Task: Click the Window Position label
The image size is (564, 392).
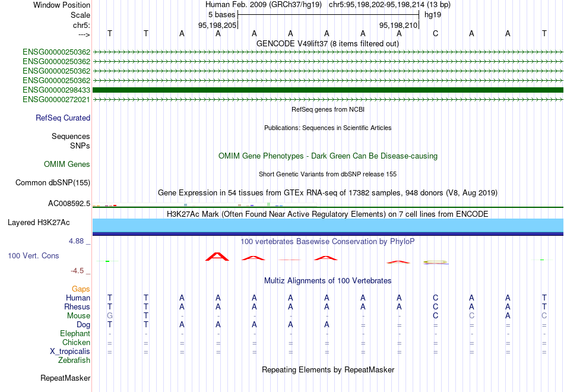Action: click(x=62, y=5)
